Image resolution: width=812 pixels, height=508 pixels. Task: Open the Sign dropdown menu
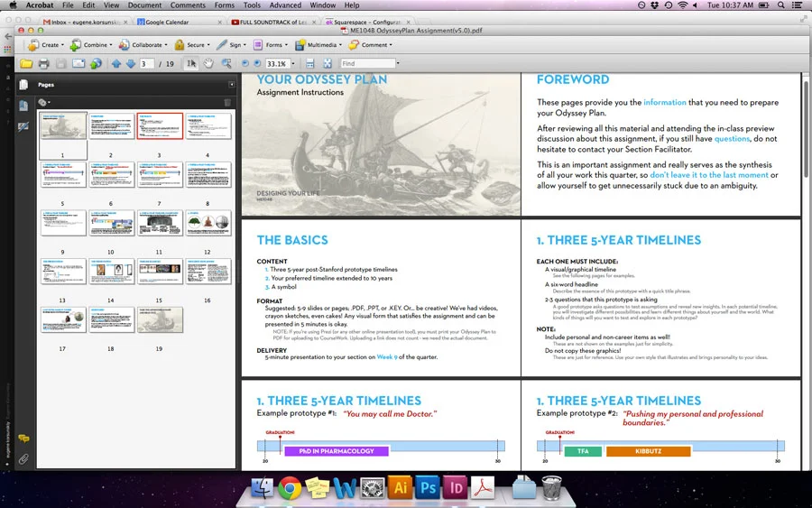[231, 45]
